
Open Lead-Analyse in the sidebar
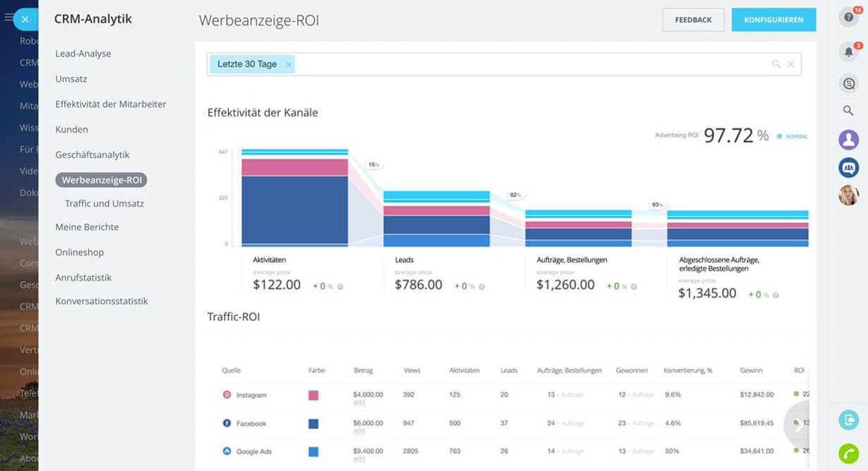point(83,54)
